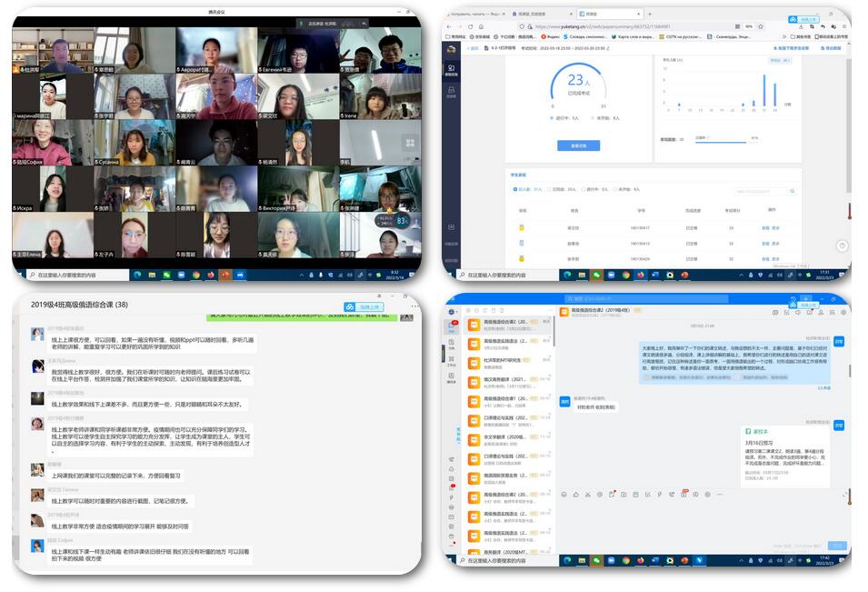Click the student search field in the browser page
Screen dimensions: 868x592
coord(765,191)
